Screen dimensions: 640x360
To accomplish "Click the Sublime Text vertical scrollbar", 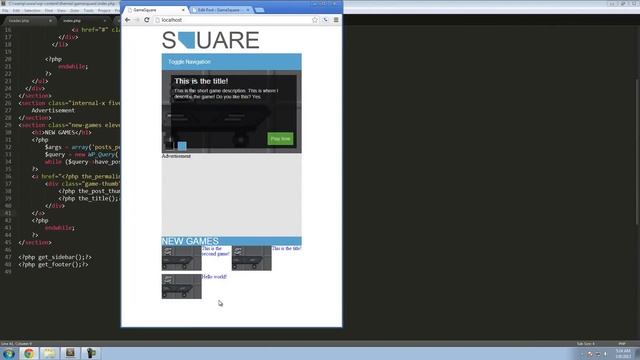I will 637,151.
